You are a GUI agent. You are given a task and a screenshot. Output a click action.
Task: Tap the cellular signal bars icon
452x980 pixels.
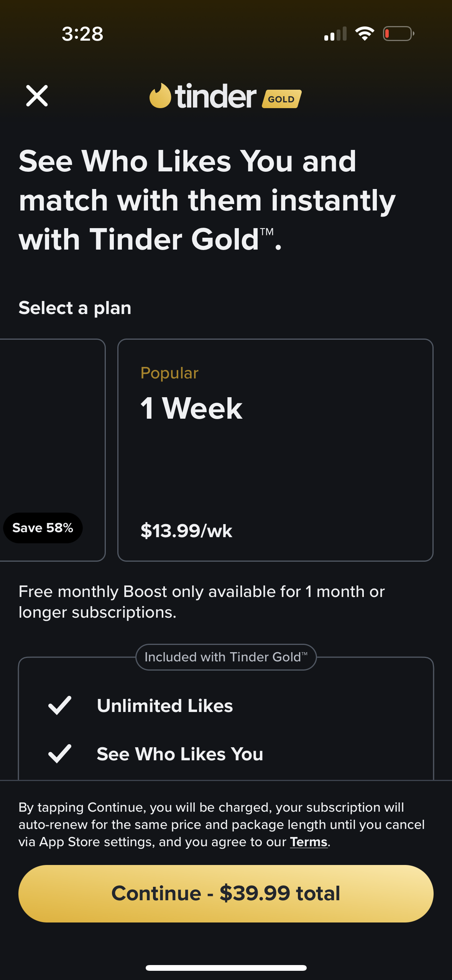click(335, 34)
